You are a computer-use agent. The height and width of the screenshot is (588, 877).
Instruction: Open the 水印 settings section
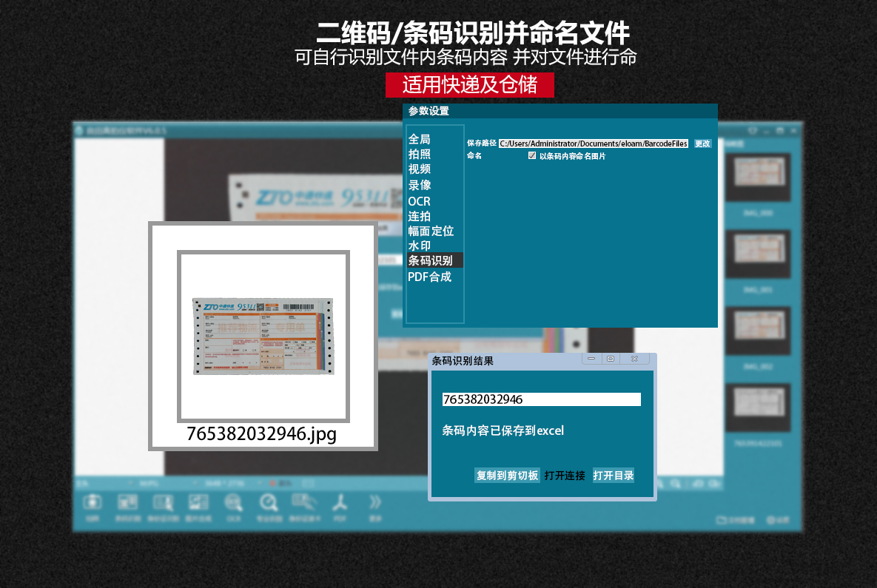pyautogui.click(x=419, y=246)
